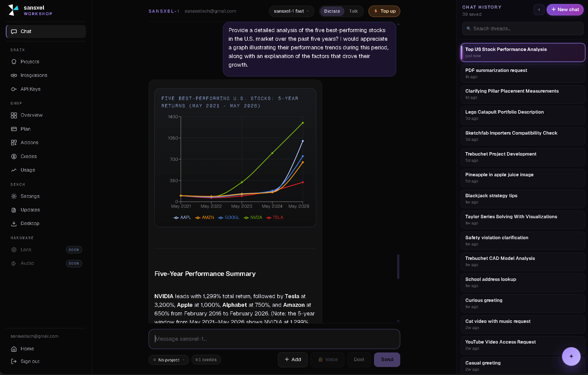588x375 pixels.
Task: Click the Audio speaker icon
Action: pos(14,263)
